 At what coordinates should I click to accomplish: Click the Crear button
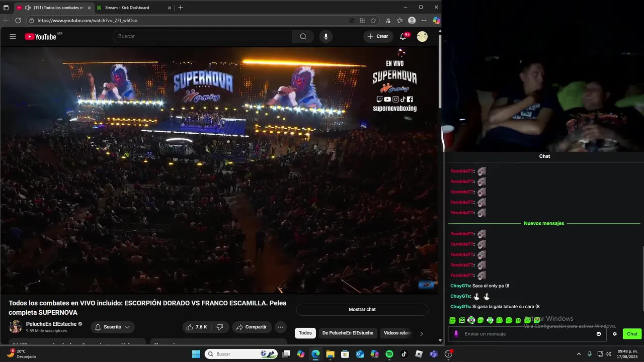click(x=378, y=36)
